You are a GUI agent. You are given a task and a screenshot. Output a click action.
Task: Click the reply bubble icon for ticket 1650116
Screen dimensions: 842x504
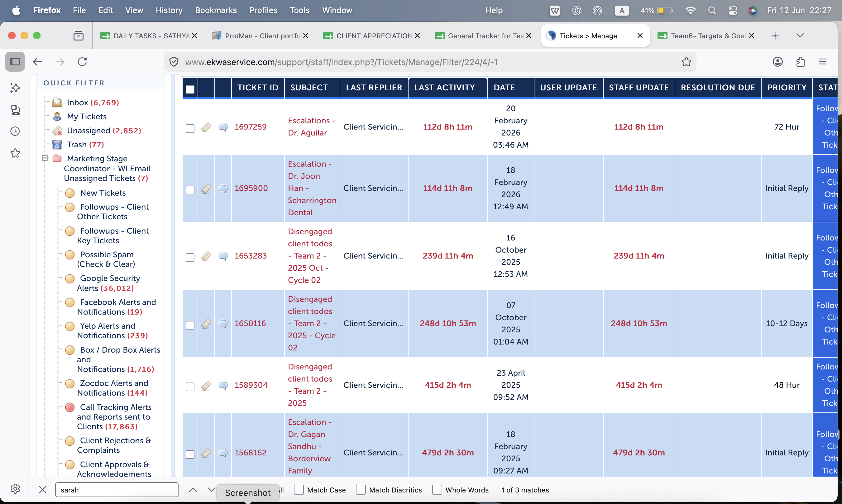(x=223, y=324)
